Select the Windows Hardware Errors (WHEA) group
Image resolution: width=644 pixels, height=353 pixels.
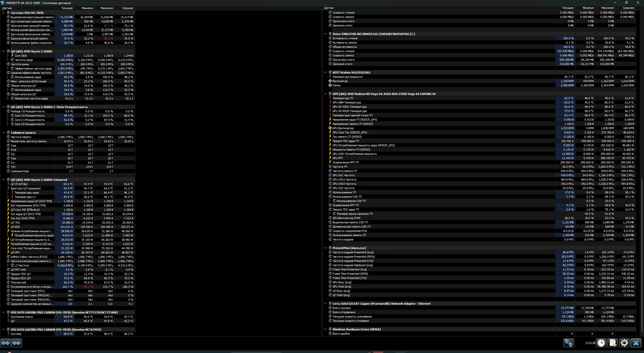(x=356, y=329)
